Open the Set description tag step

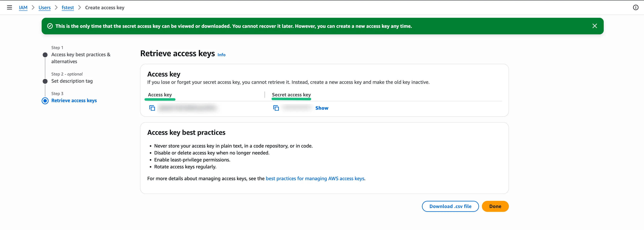(72, 81)
